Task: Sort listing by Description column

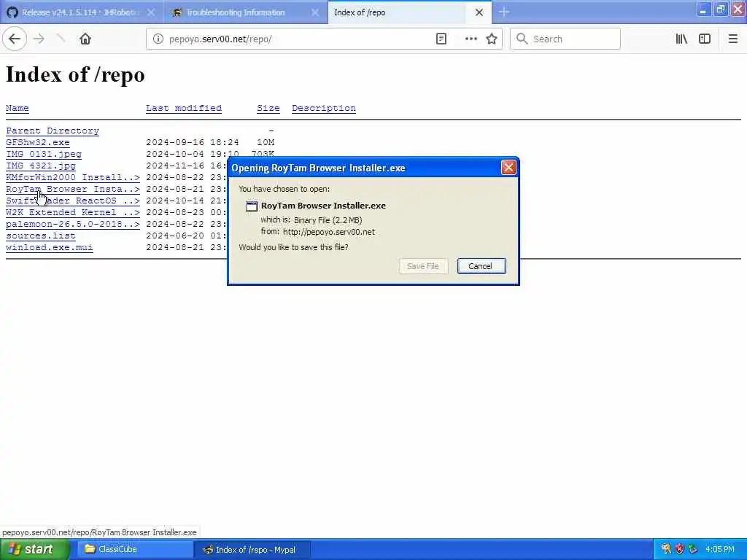Action: 323,108
